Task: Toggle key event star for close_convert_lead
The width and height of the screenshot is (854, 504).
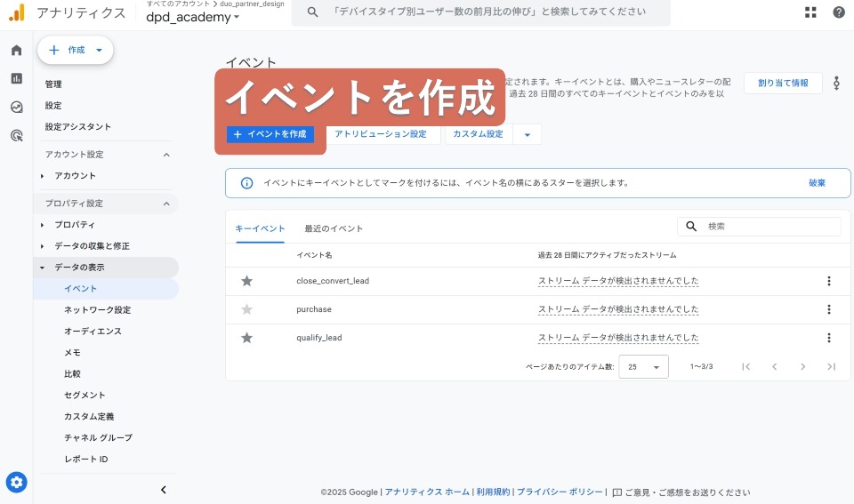Action: click(247, 281)
